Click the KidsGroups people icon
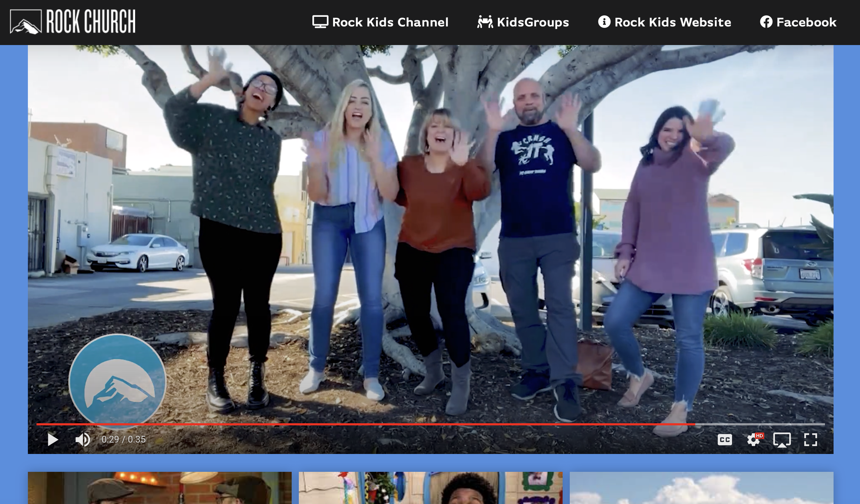The height and width of the screenshot is (504, 860). (485, 22)
